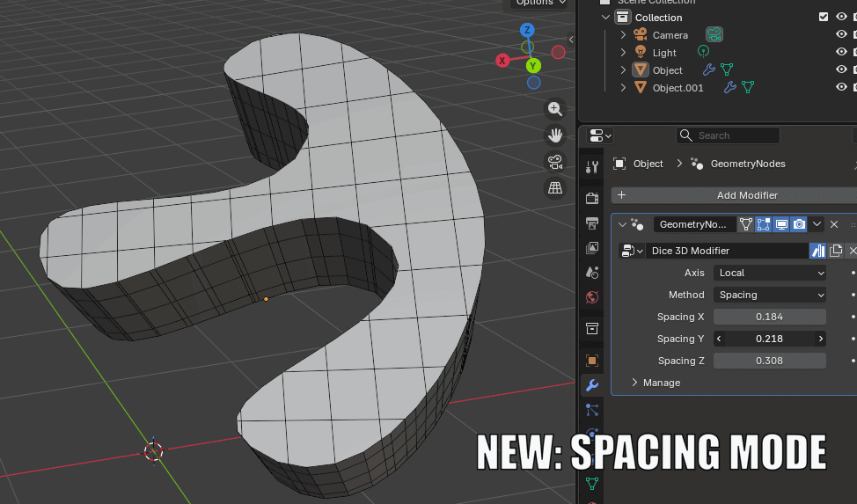Open the green mesh Data properties tab

point(592,483)
